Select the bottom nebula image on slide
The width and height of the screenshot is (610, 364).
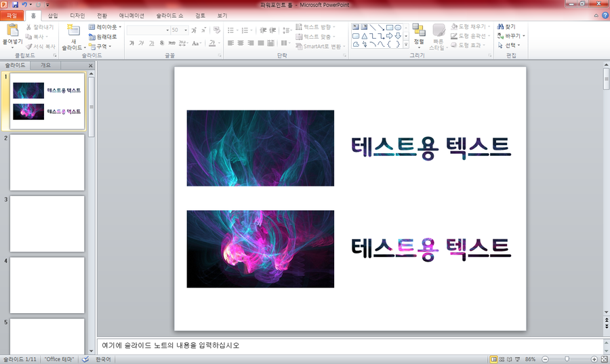260,249
